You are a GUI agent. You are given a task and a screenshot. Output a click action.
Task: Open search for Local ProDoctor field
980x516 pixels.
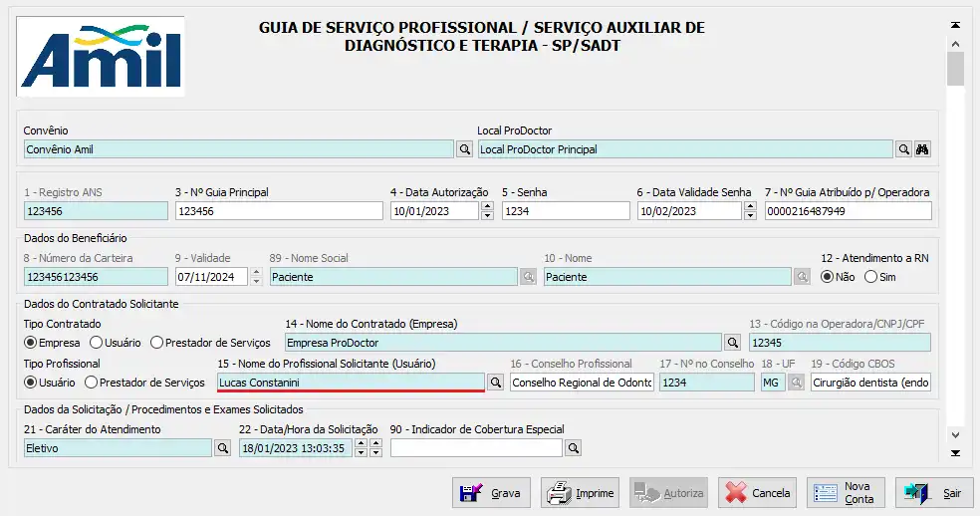point(903,149)
